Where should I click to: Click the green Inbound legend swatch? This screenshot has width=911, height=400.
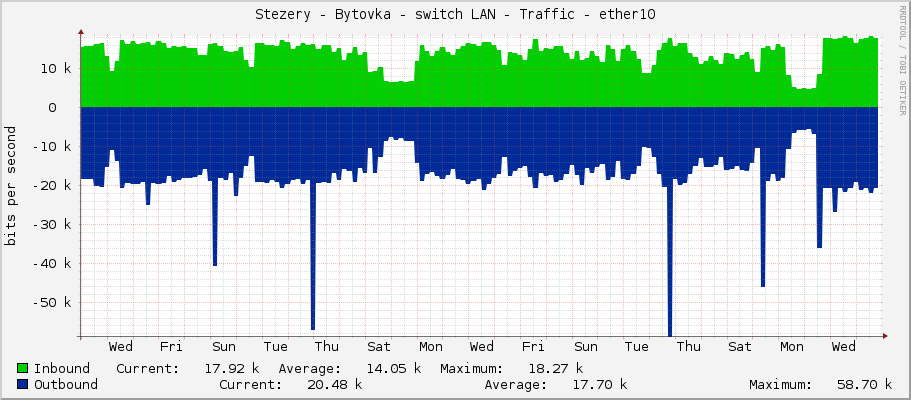point(23,369)
